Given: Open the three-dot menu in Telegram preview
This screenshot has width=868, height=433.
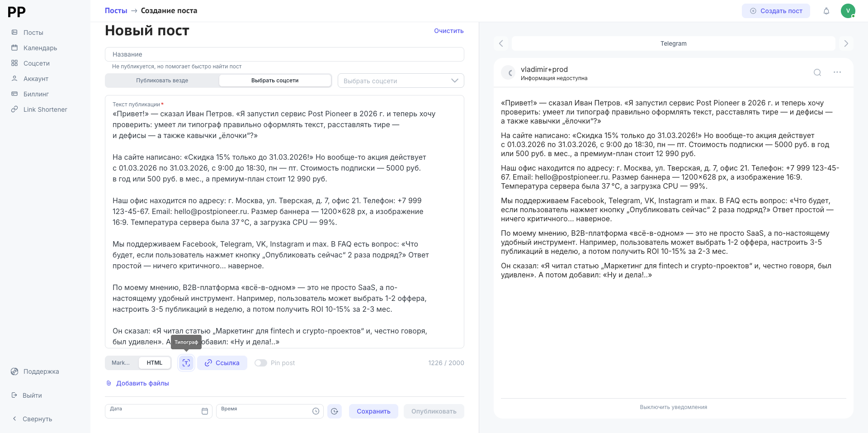Looking at the screenshot, I should pos(837,72).
